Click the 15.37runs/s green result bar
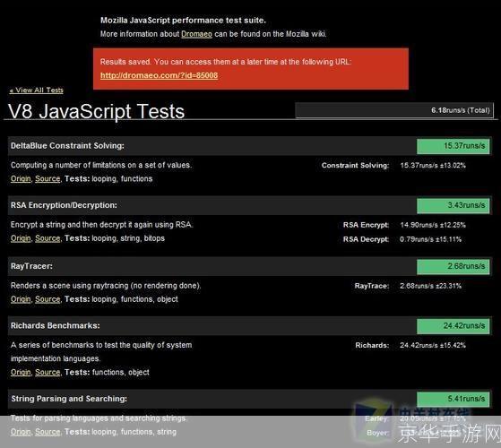Viewport: 501px width, 448px height. click(x=453, y=146)
